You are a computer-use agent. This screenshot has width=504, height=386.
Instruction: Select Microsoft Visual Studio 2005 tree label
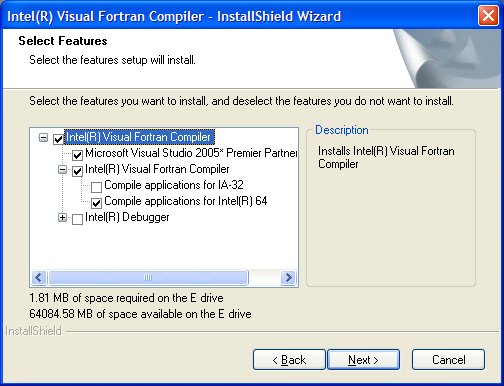[x=191, y=153]
